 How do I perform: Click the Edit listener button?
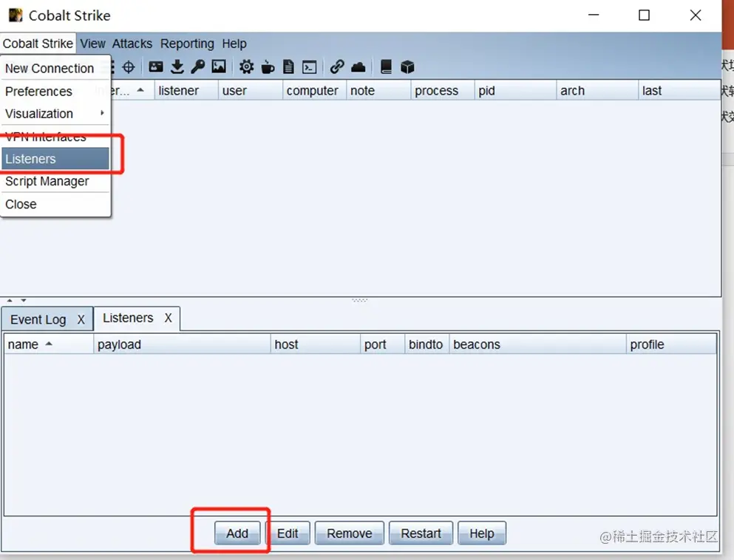(288, 533)
